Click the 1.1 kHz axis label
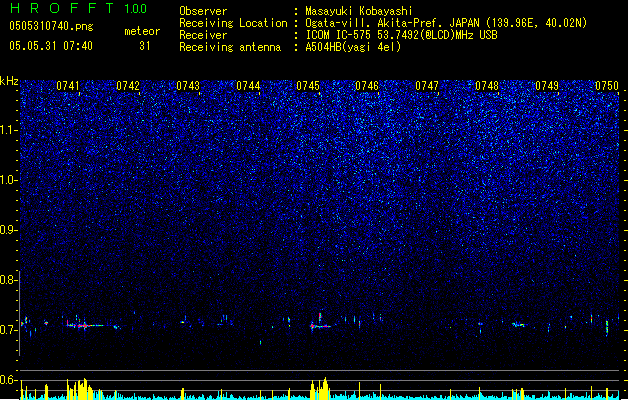 (9, 130)
